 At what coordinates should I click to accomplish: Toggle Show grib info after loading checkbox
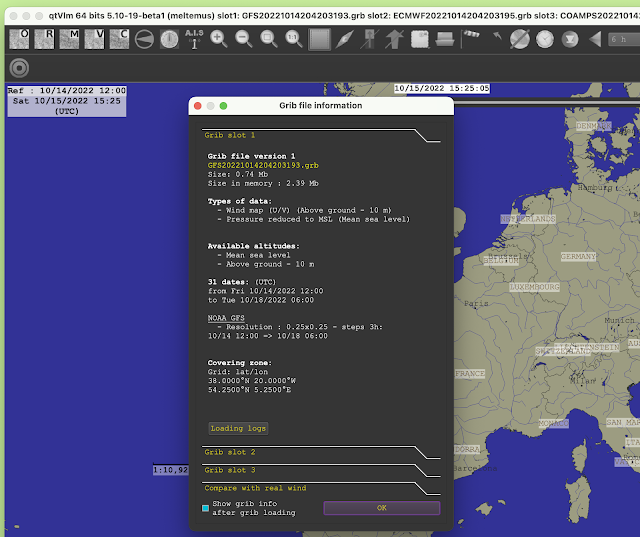coord(205,508)
